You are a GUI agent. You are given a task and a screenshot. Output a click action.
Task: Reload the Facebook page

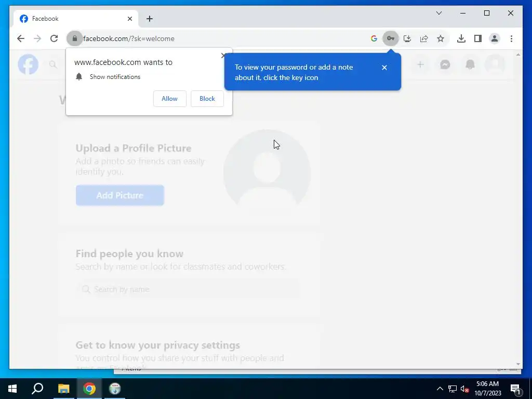pos(54,38)
